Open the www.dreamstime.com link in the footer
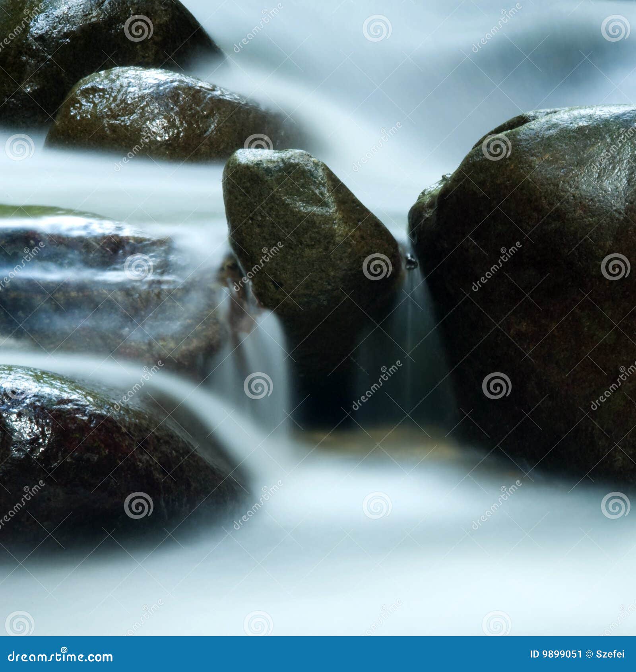Screen dimensions: 636x672 coord(60,656)
